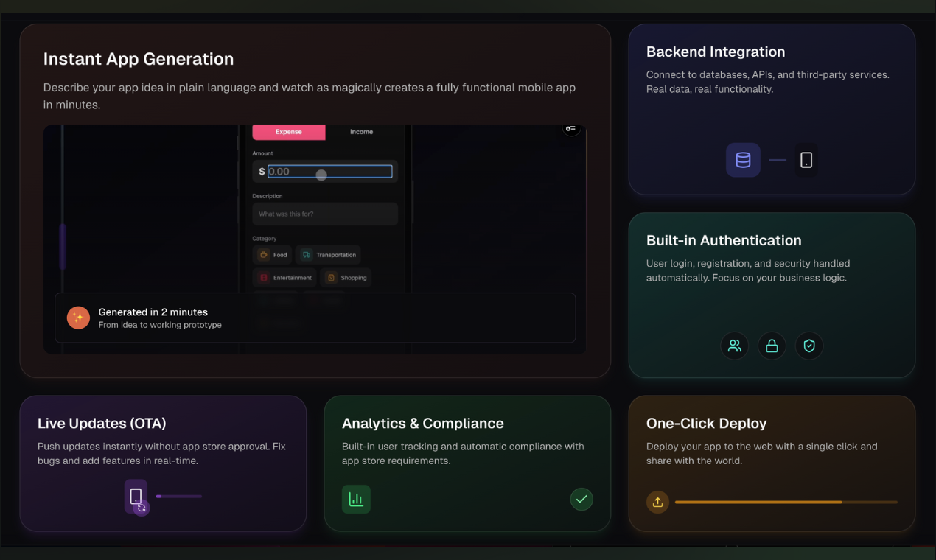The image size is (936, 560).
Task: Click the Built-in Authentication heading
Action: tap(724, 240)
